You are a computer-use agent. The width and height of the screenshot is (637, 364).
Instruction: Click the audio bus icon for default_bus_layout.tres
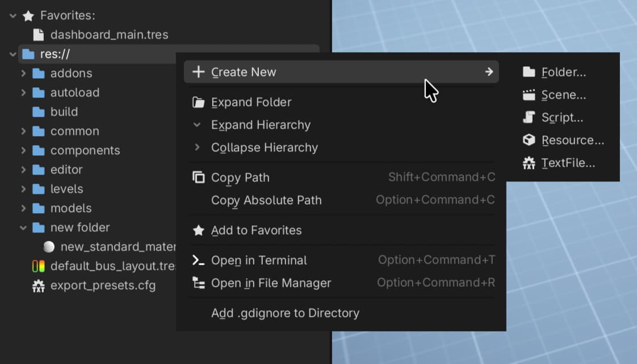(x=38, y=266)
